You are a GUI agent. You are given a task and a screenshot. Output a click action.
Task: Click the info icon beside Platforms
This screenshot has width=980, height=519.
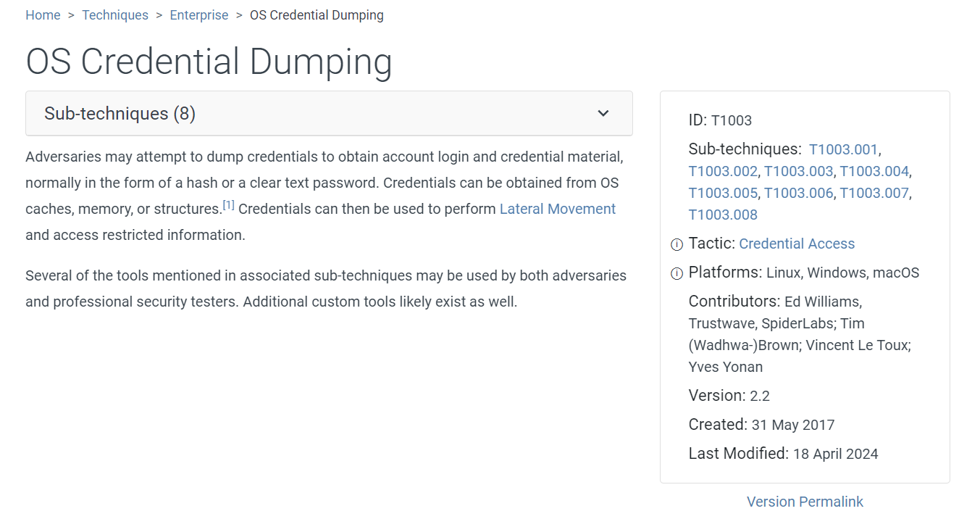(677, 274)
